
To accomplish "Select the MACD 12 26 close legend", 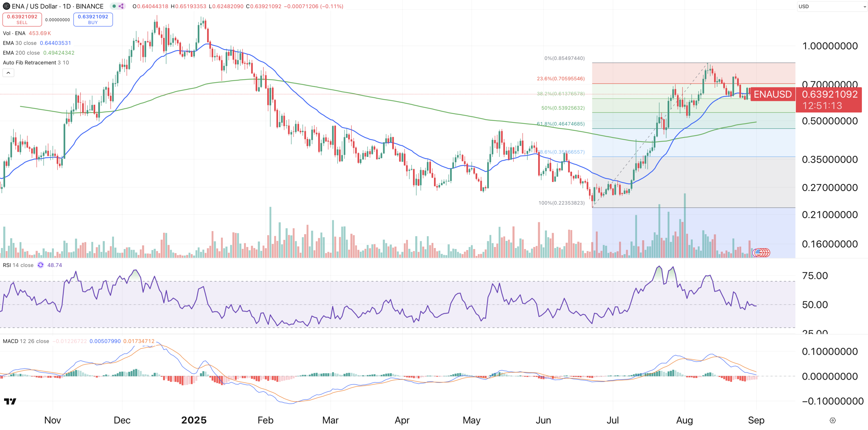I will 26,341.
